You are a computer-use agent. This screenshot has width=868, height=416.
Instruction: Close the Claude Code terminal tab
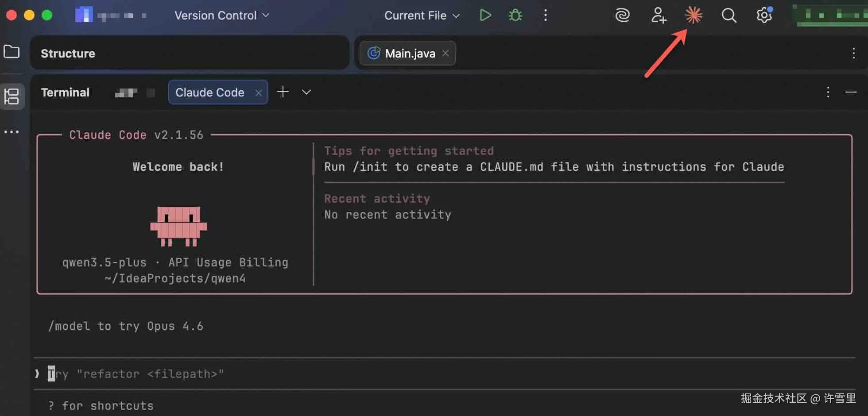259,92
